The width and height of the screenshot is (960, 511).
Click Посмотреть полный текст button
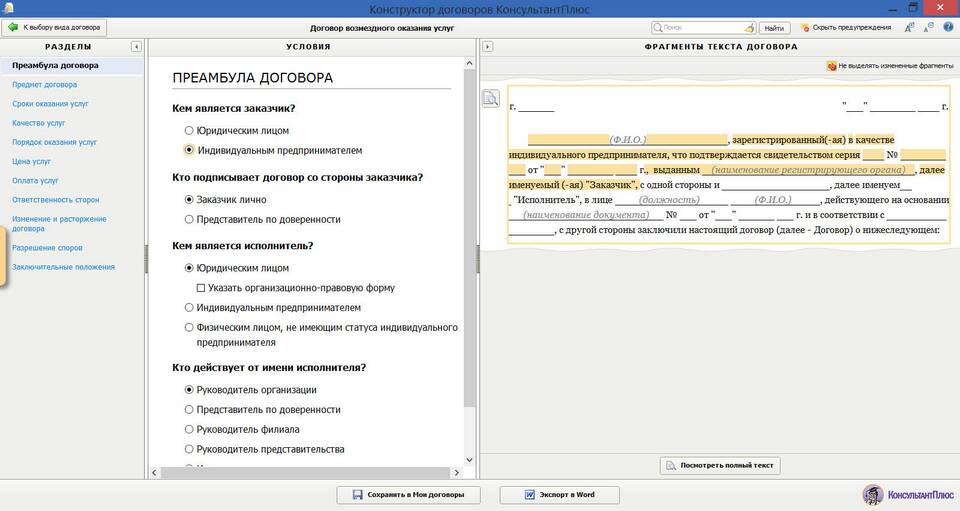coord(720,465)
